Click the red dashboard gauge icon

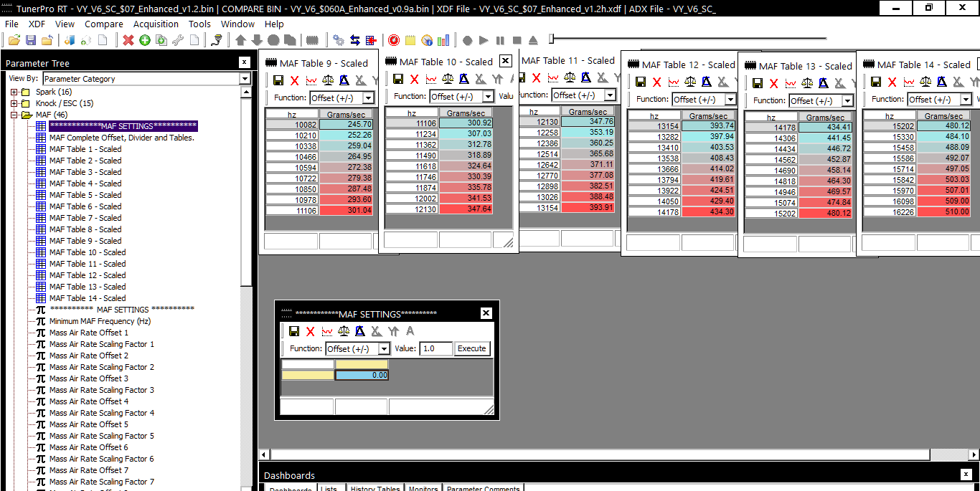tap(394, 40)
